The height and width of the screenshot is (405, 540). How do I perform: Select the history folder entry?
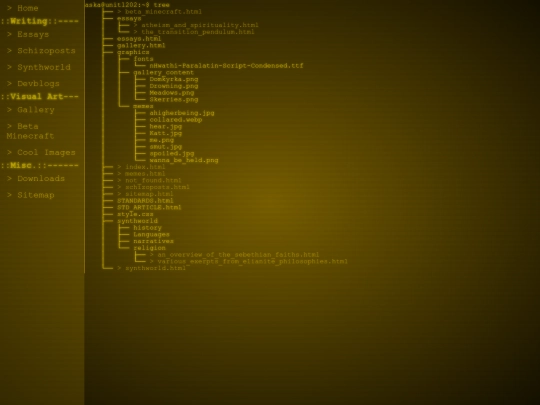pos(147,228)
